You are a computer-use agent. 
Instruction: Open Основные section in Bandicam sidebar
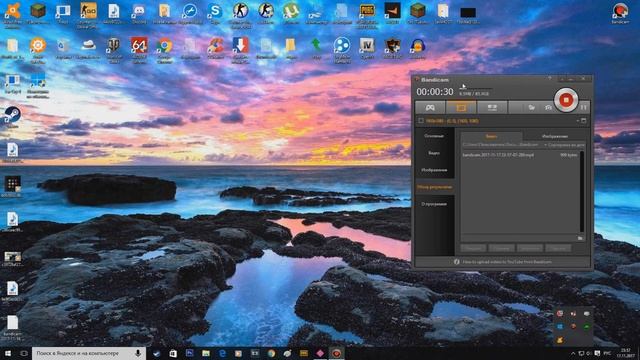point(434,136)
